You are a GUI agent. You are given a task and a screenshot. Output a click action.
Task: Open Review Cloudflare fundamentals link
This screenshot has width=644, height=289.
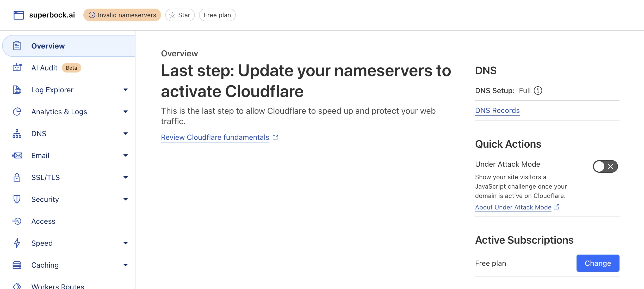(x=215, y=137)
